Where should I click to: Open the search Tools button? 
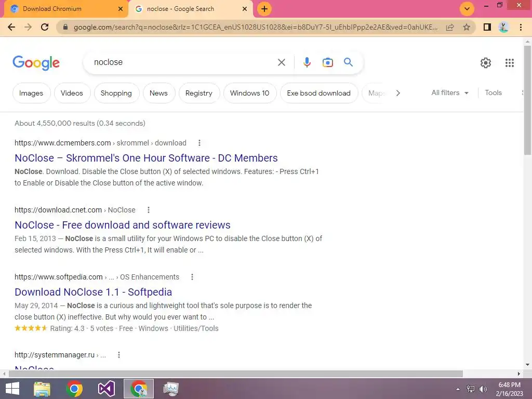pyautogui.click(x=493, y=92)
